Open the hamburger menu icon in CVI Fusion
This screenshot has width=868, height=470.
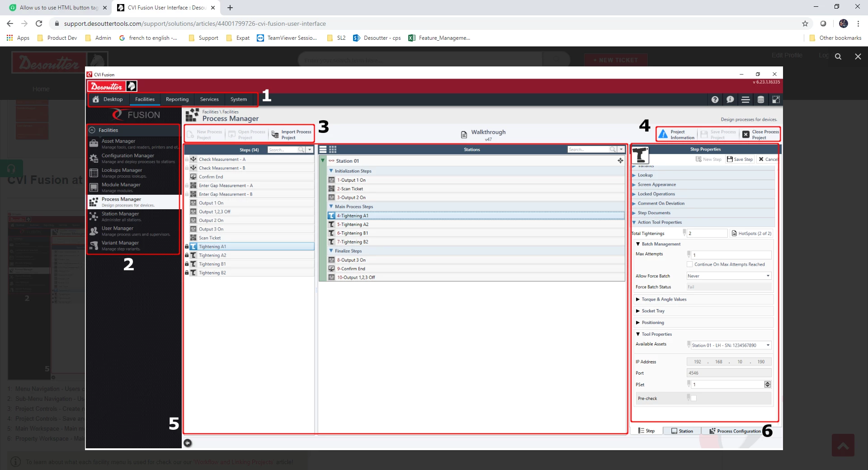[745, 99]
